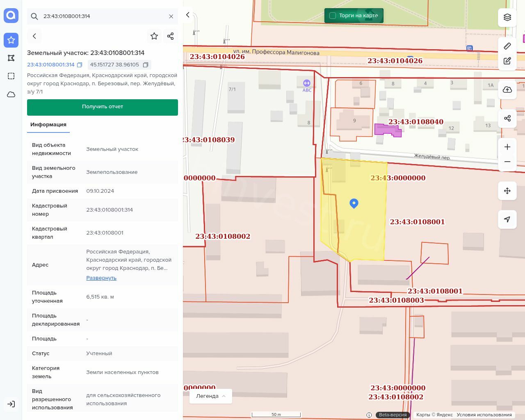Expand the Легенда panel
525x420 pixels.
pos(211,396)
